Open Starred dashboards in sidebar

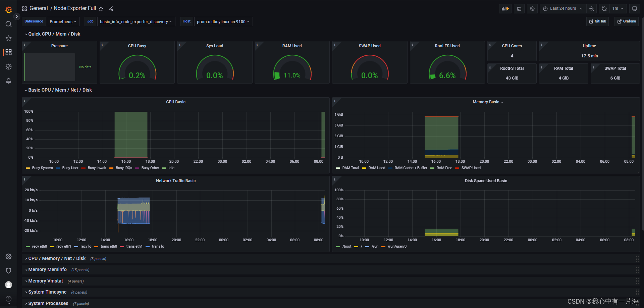coord(9,38)
